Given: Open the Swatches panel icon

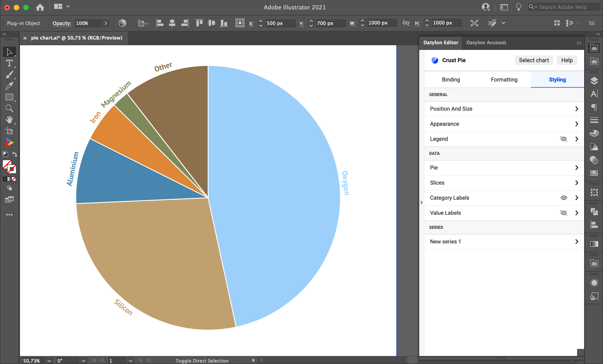Looking at the screenshot, I should tap(594, 133).
